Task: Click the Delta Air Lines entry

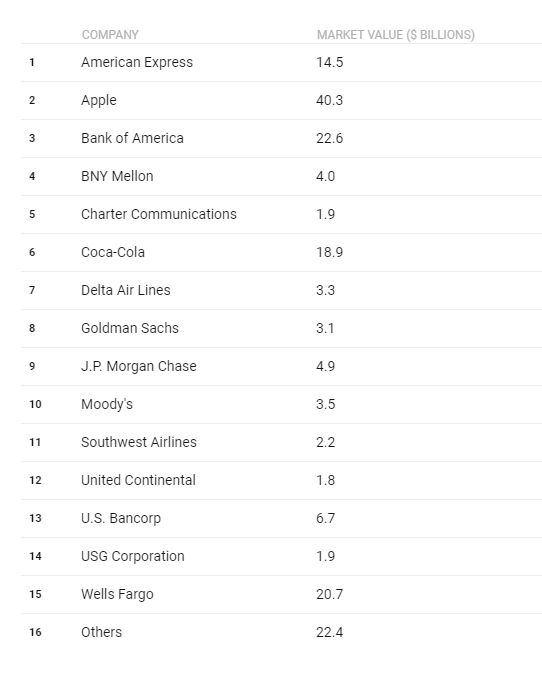Action: click(x=126, y=290)
